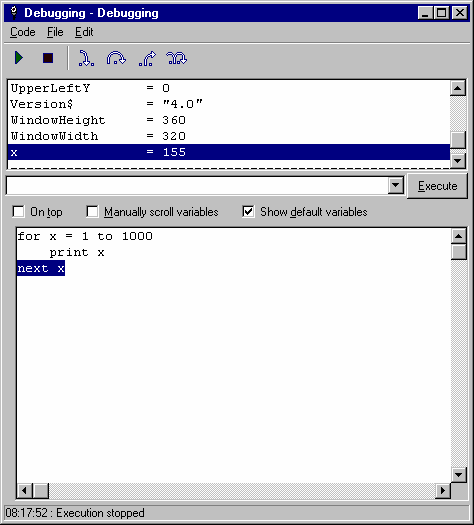This screenshot has height=525, width=474.
Task: Close the Debugging window
Action: pyautogui.click(x=460, y=13)
